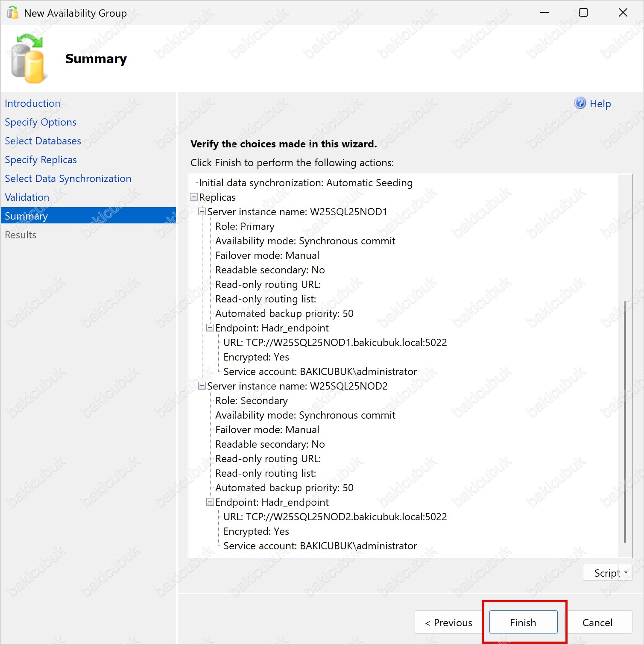This screenshot has height=645, width=644.
Task: Open Select Data Synchronization step
Action: (68, 179)
